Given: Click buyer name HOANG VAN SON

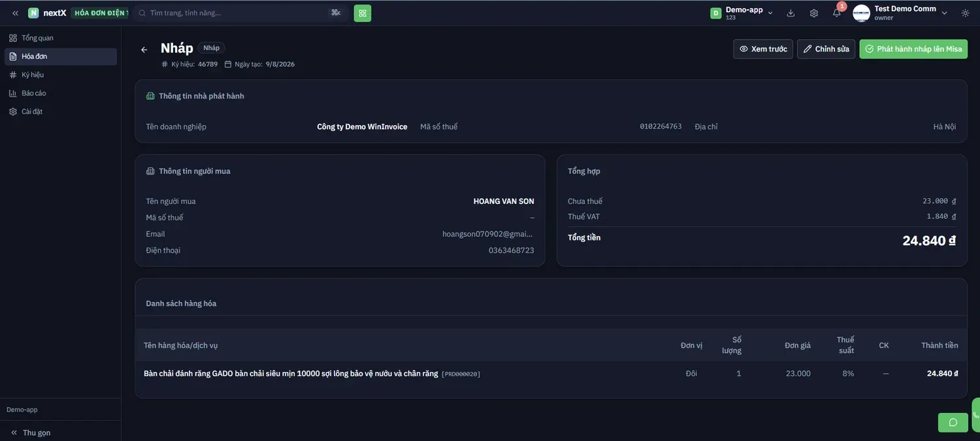Looking at the screenshot, I should (504, 201).
